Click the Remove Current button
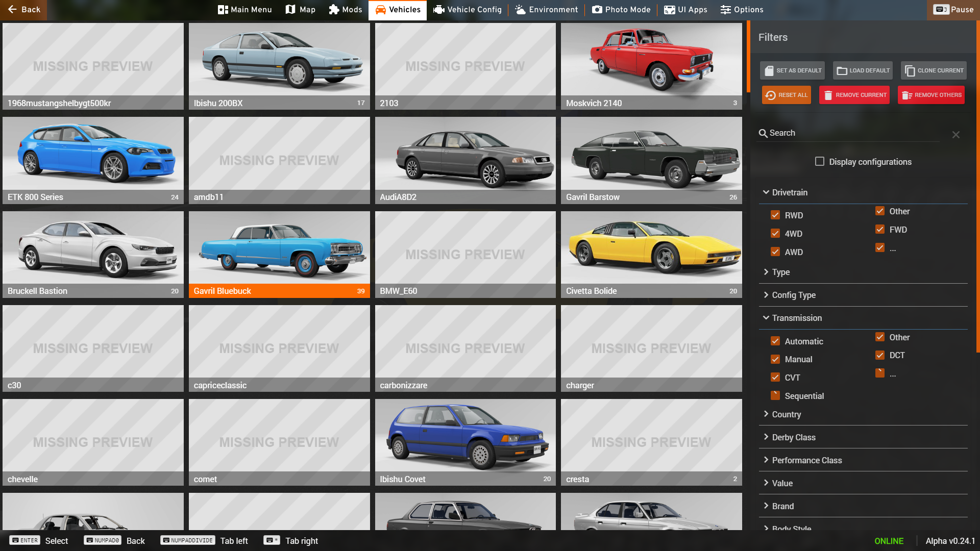This screenshot has height=551, width=980. point(854,95)
